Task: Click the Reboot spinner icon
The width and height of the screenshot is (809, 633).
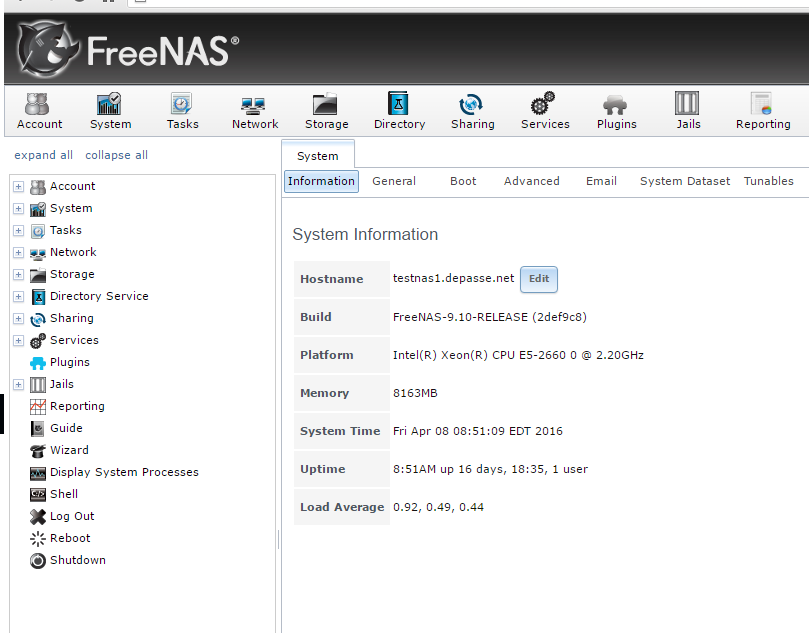Action: click(x=38, y=539)
